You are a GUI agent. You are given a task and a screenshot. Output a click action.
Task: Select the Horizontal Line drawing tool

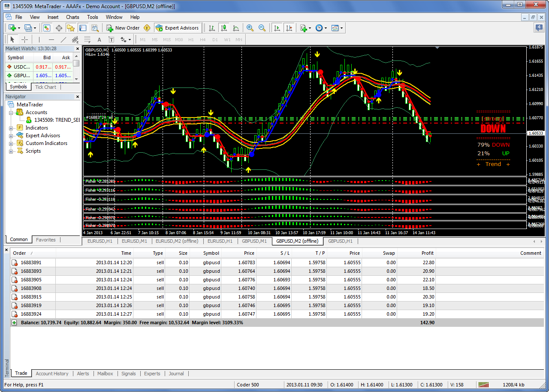coord(51,39)
